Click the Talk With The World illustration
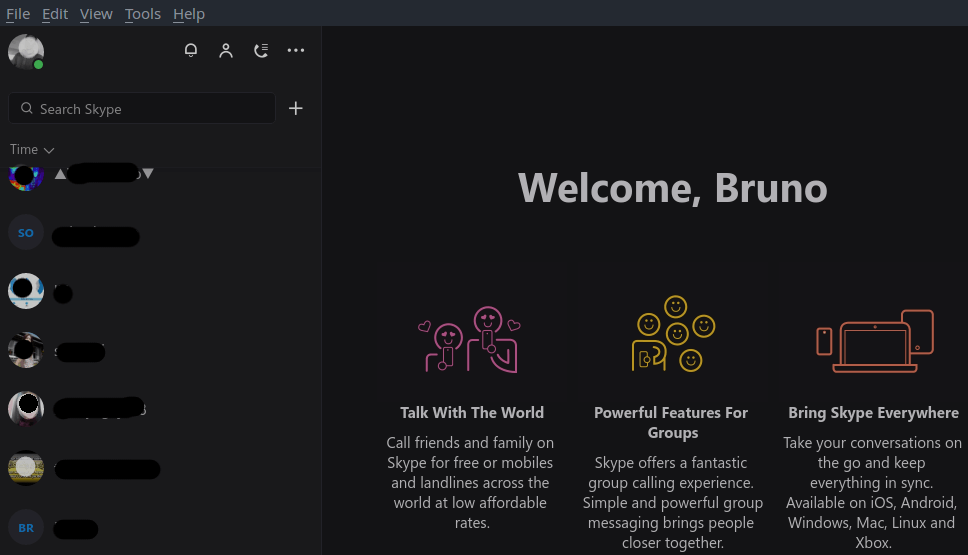 tap(470, 339)
